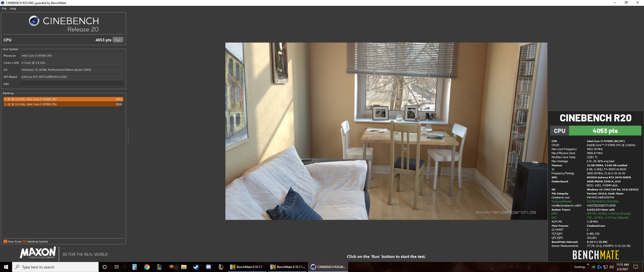Viewport: 644px width, 272px height.
Task: Open Discord from the taskbar
Action: (209, 267)
